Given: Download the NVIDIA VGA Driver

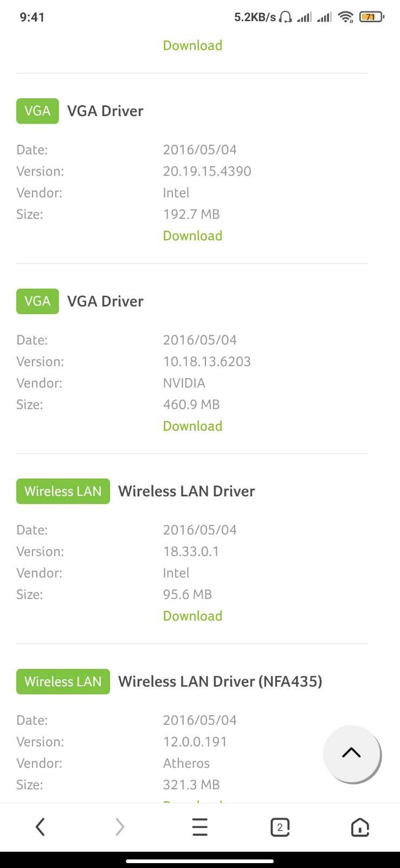Looking at the screenshot, I should coord(192,426).
